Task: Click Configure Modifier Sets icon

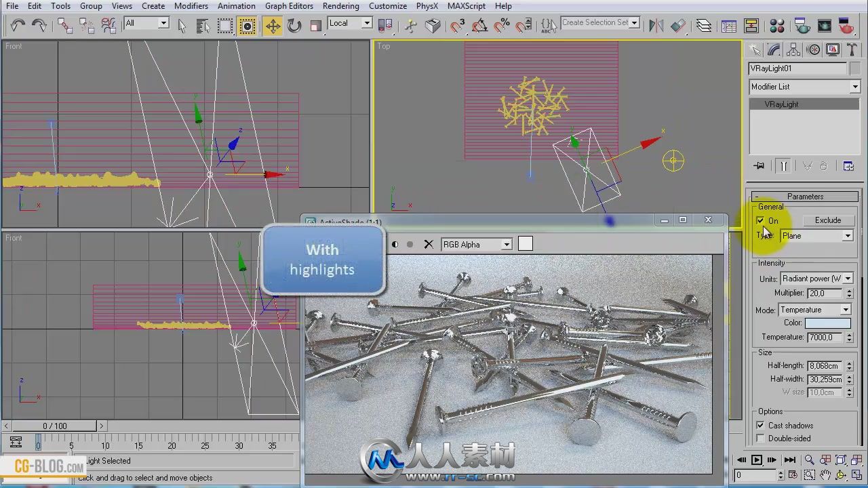Action: 848,166
